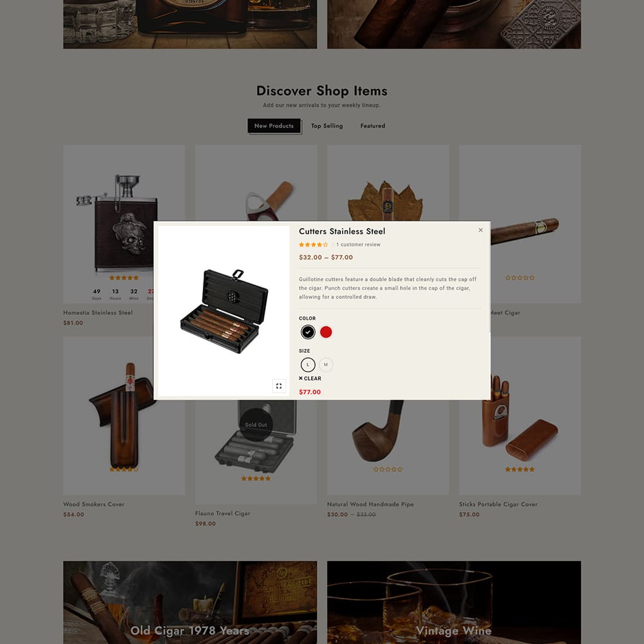Open Wood Smokers Cover product

coord(93,504)
